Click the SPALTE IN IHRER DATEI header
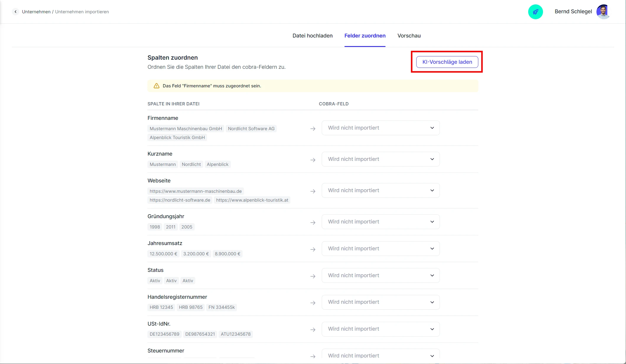626x364 pixels. (173, 104)
